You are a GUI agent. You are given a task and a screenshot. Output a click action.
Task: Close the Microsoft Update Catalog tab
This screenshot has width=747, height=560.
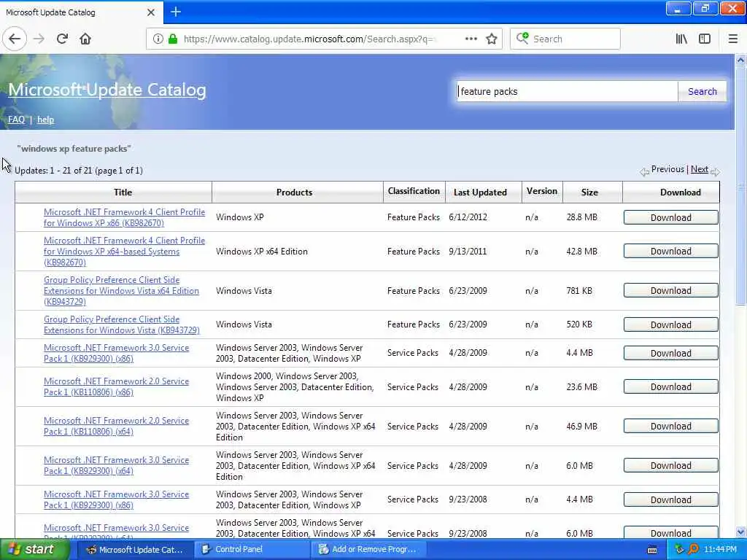[151, 12]
